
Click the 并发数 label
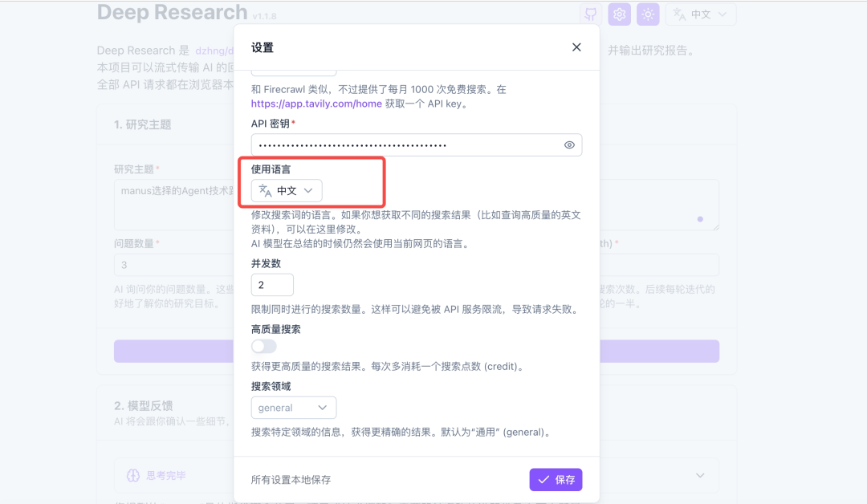pos(266,263)
